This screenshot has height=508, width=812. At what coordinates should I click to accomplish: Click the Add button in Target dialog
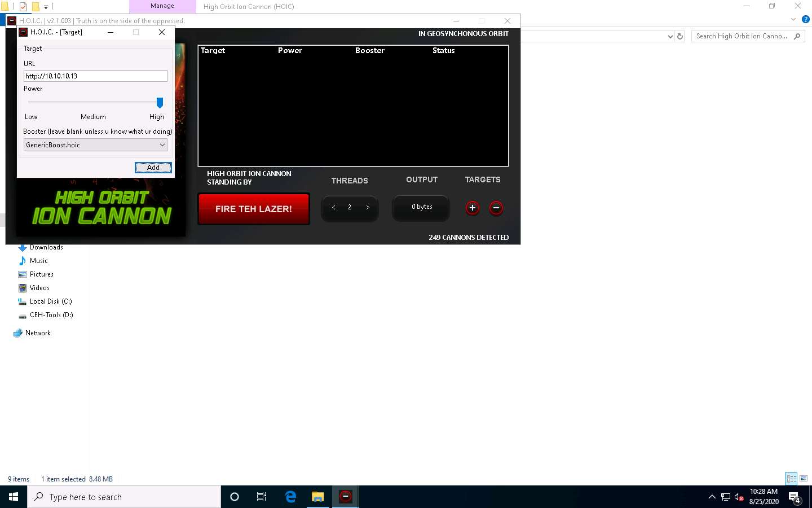pyautogui.click(x=153, y=167)
